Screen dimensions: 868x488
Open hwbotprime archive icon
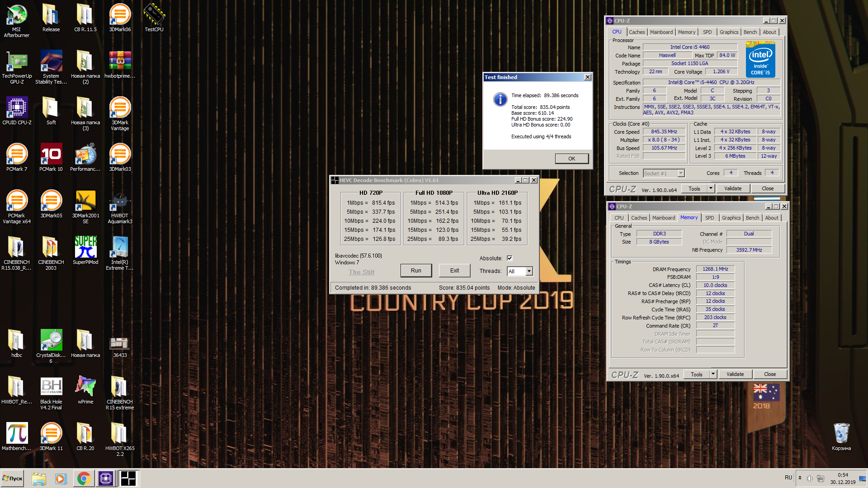point(120,64)
